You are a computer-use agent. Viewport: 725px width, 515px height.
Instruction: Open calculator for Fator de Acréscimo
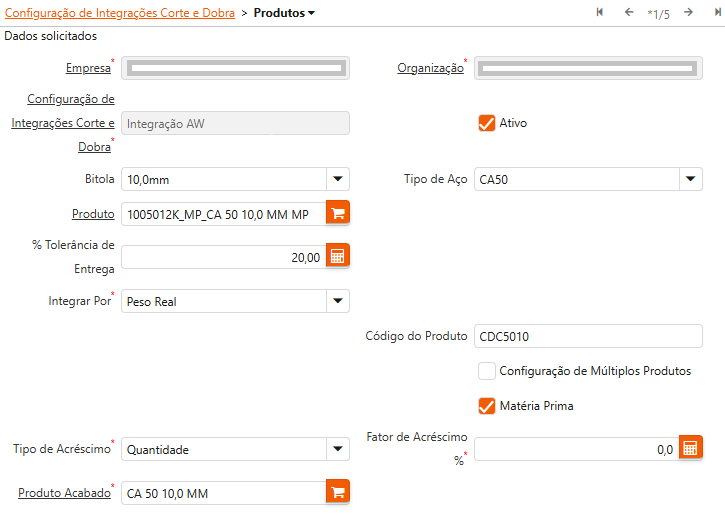[691, 448]
